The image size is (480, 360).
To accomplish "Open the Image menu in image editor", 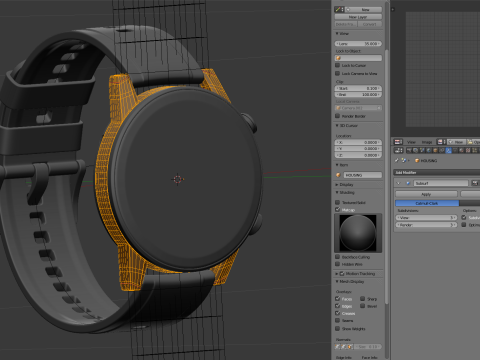I will click(427, 142).
